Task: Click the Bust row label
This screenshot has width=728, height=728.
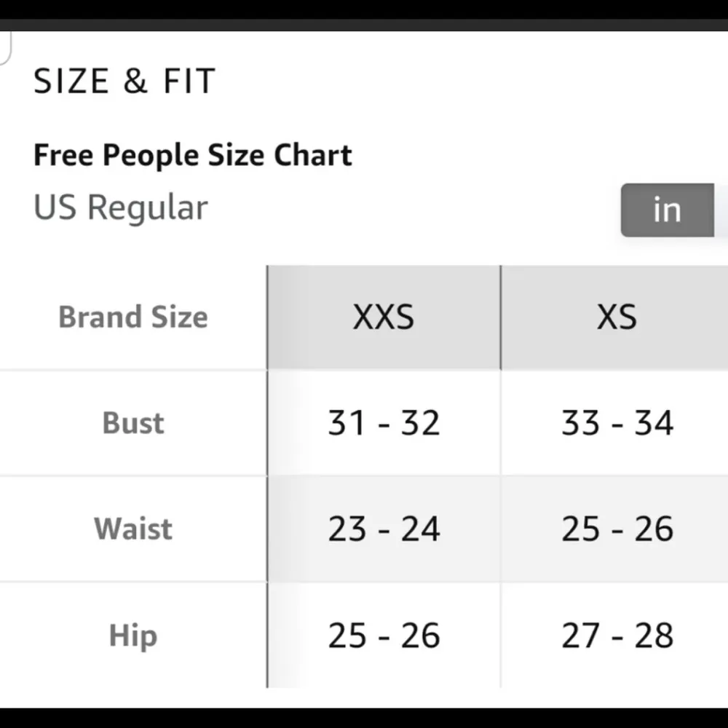Action: pyautogui.click(x=133, y=423)
